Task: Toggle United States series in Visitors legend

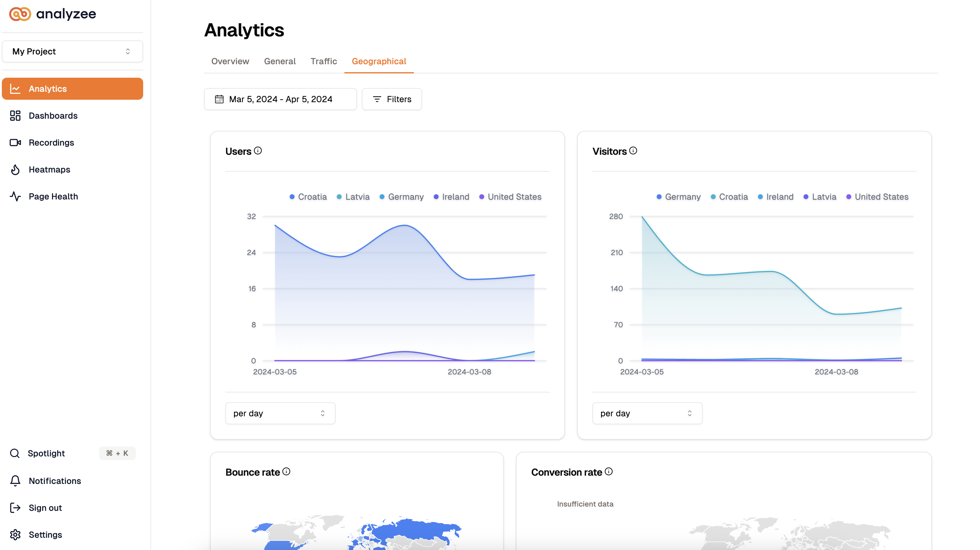Action: [x=877, y=197]
